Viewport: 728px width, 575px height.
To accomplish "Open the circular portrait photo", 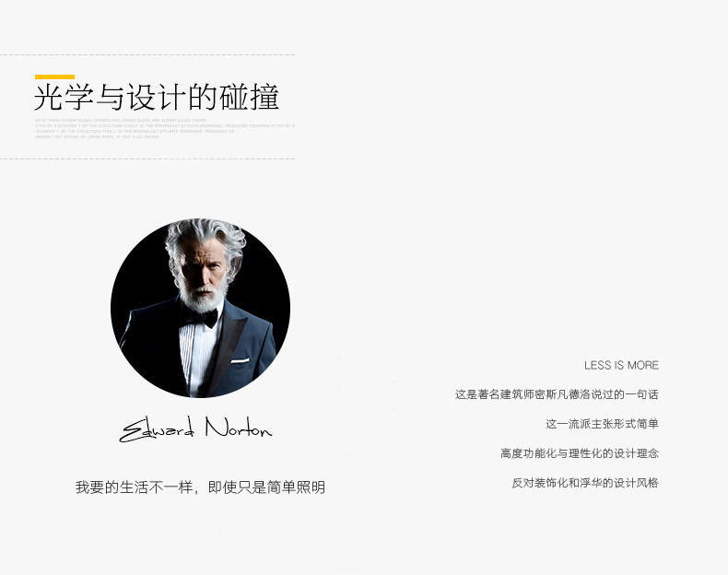I will point(201,308).
